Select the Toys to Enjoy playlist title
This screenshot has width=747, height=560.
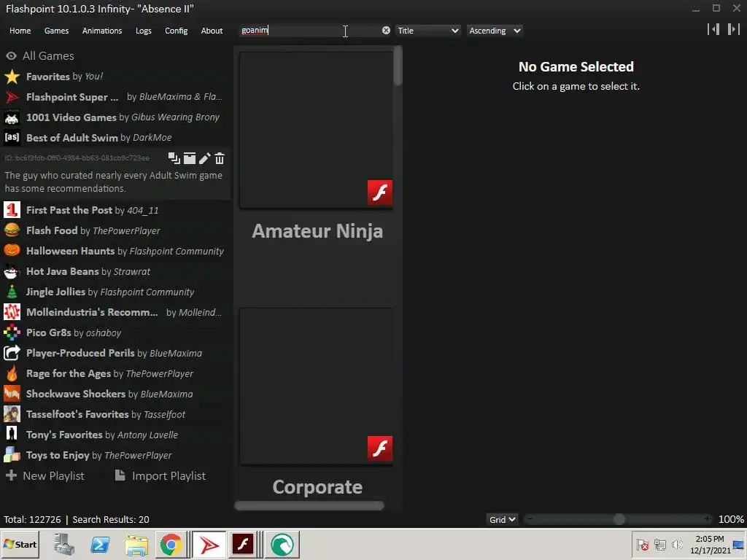point(58,455)
